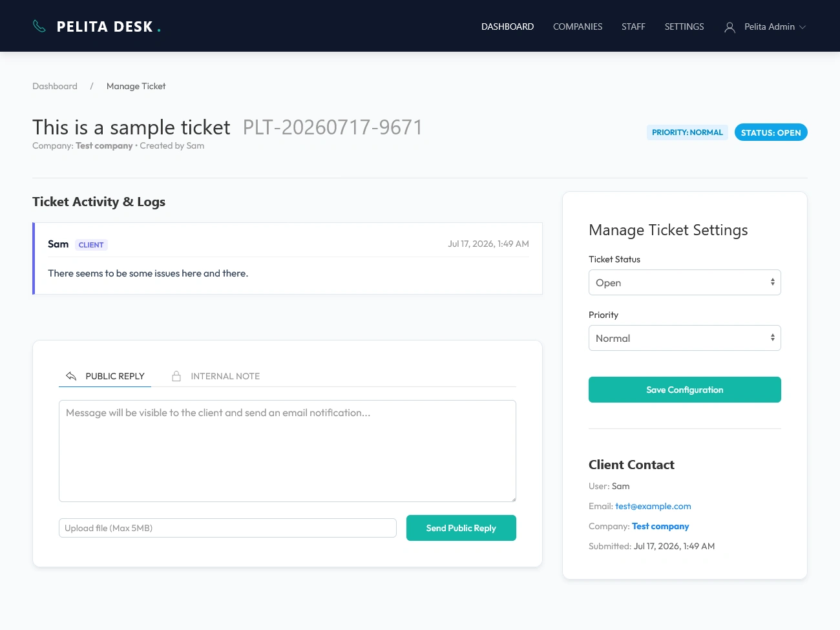The width and height of the screenshot is (840, 630).
Task: Click the Send Public Reply button
Action: 461,528
